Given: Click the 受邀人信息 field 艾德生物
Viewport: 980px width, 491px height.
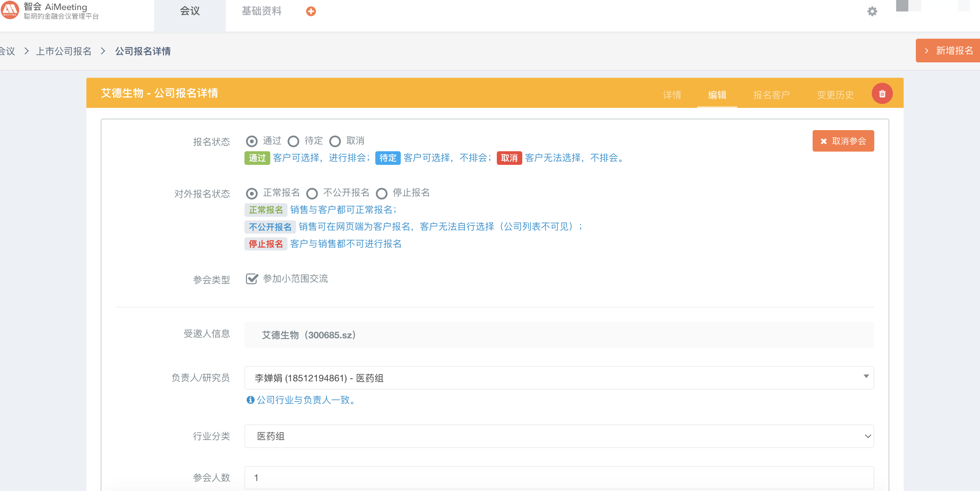Looking at the screenshot, I should pyautogui.click(x=559, y=335).
